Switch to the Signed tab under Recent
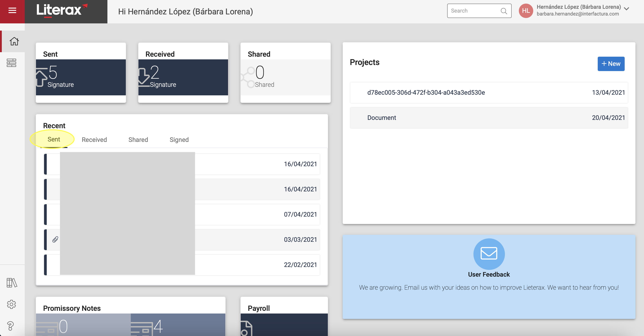Screen dimensions: 644x336 click(179, 140)
